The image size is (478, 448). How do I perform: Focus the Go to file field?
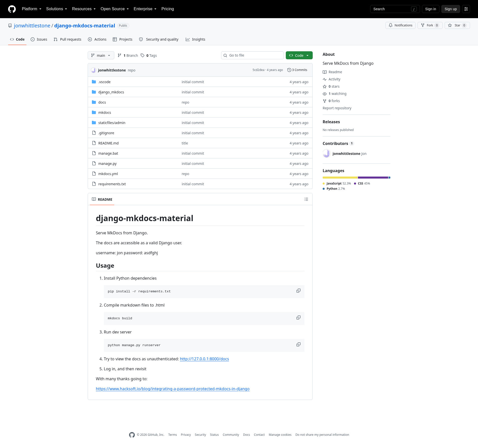point(252,55)
